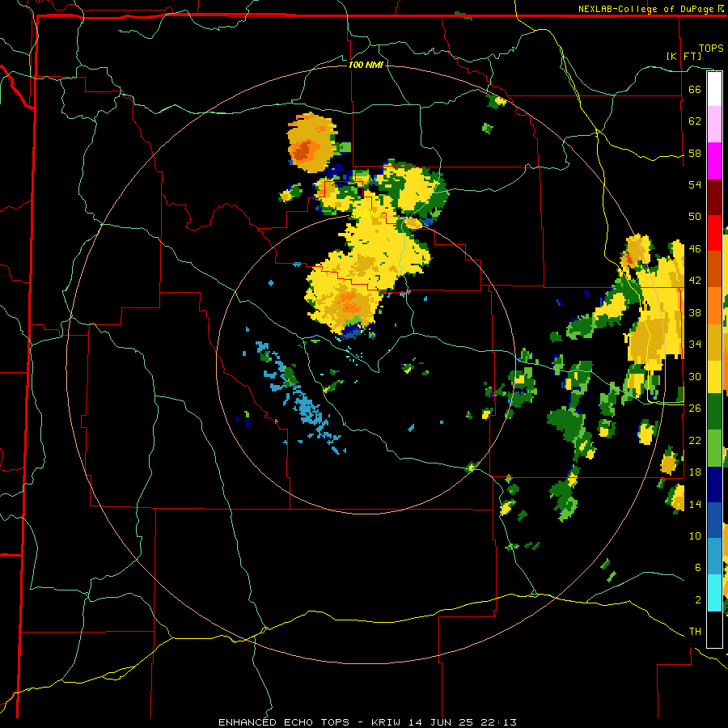Click the legend value '62'
This screenshot has height=728, width=728.
[x=695, y=121]
